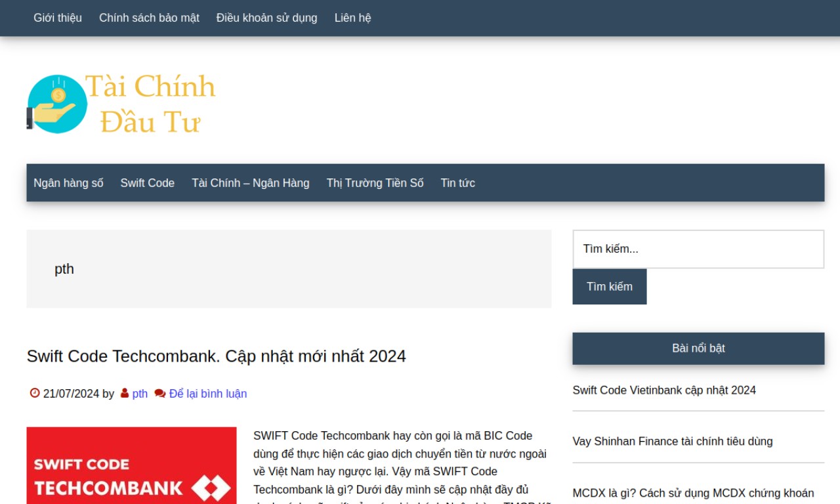This screenshot has width=840, height=504.
Task: Open the Ngân hàng số category
Action: pos(68,183)
